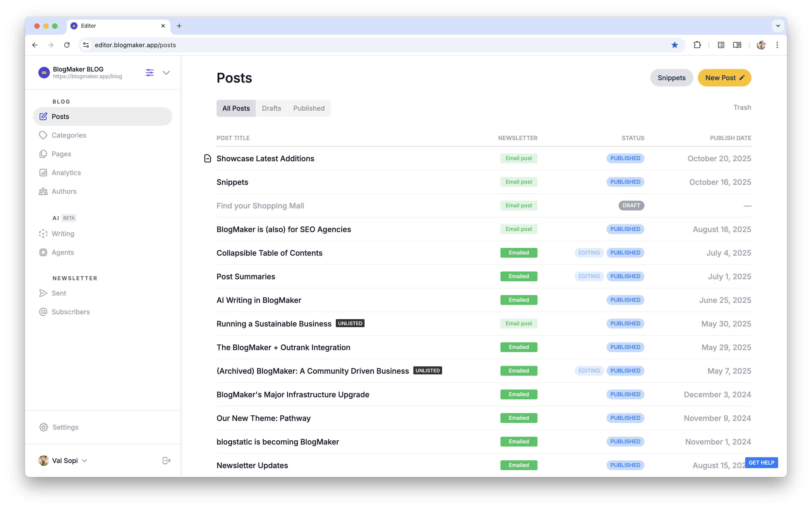Click Email post badge for Snippets row
Image resolution: width=812 pixels, height=510 pixels.
[x=519, y=182]
